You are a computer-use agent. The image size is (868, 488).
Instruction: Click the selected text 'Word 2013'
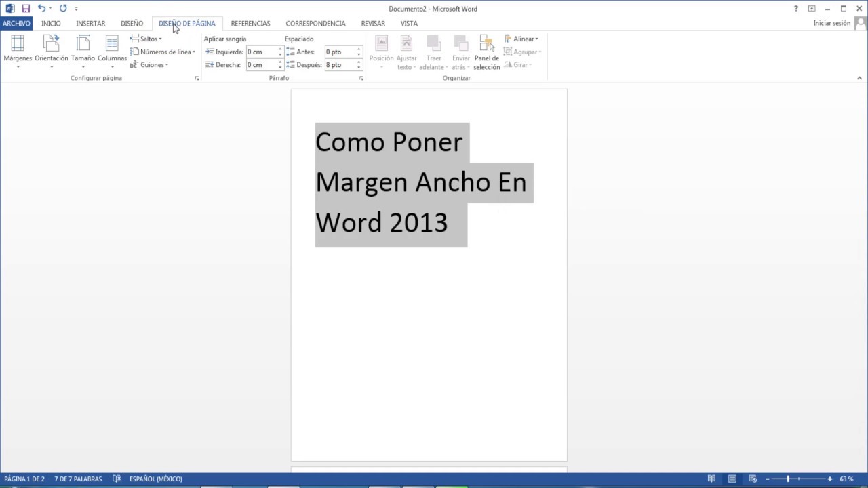click(x=381, y=222)
